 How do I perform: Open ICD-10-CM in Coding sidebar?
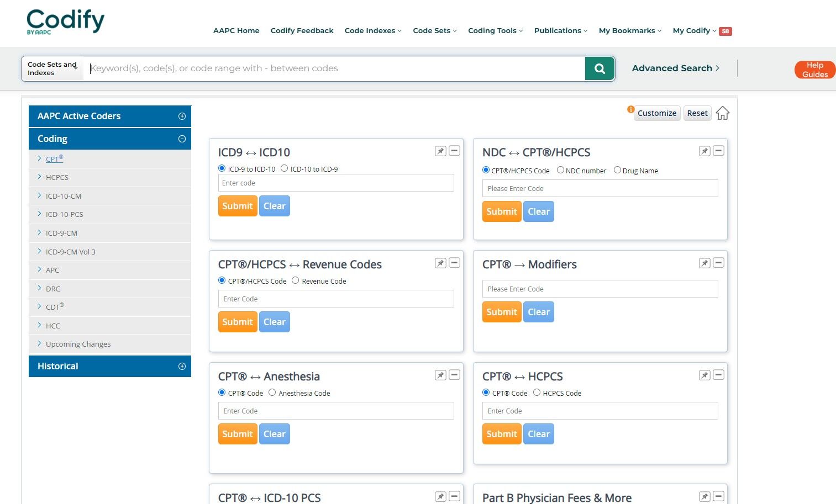tap(64, 196)
